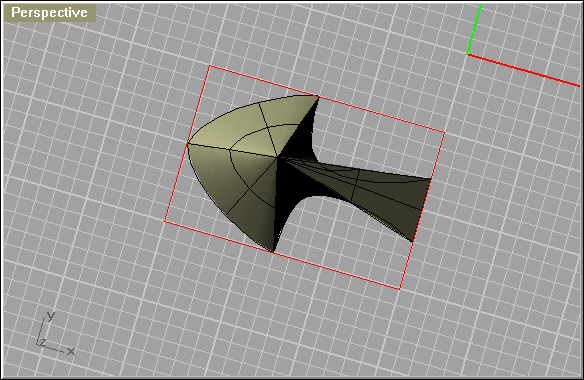
Task: Pick the red rectangle's top-right corner
Action: [x=445, y=132]
